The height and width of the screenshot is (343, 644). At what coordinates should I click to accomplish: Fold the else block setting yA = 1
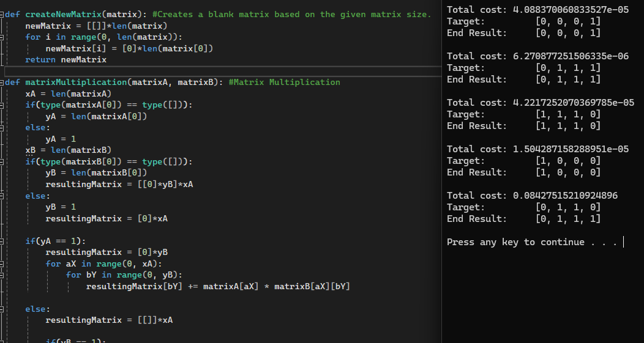(2, 128)
